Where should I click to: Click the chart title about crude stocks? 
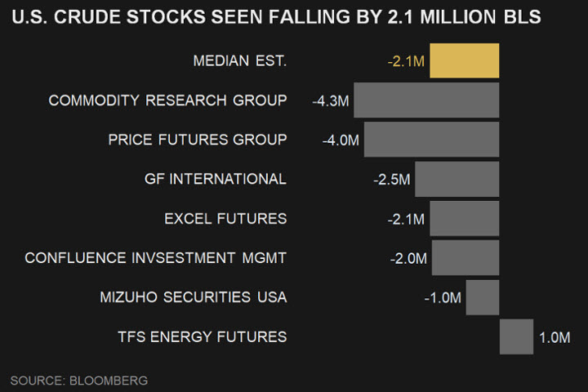point(275,17)
